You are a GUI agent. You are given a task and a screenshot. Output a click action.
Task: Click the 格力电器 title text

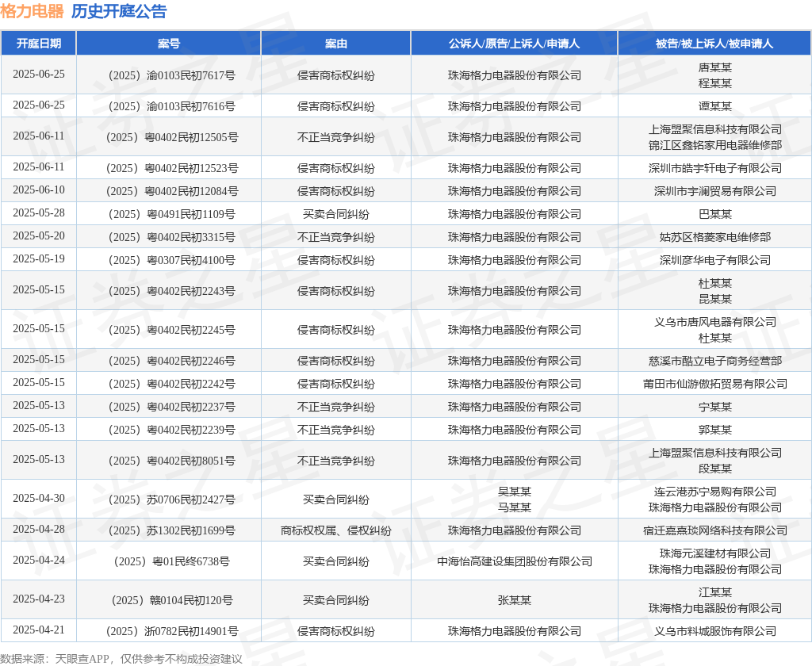pos(32,11)
